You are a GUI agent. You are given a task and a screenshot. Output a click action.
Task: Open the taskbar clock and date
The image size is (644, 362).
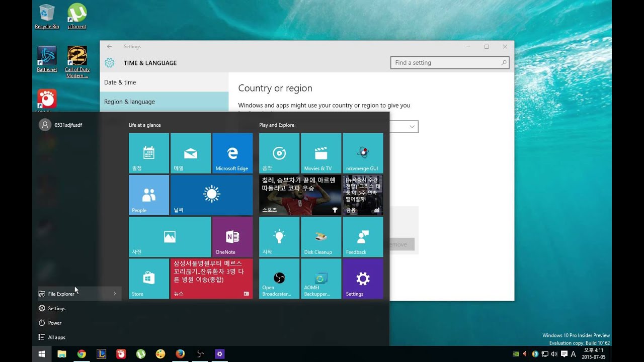coord(594,354)
